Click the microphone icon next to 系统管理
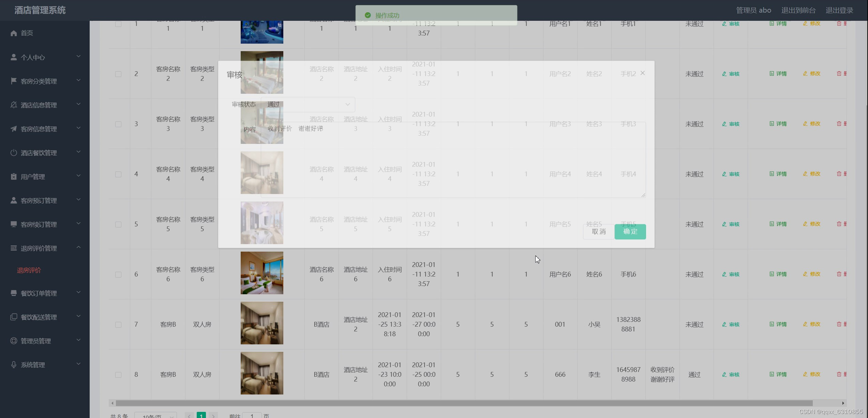 [x=14, y=364]
